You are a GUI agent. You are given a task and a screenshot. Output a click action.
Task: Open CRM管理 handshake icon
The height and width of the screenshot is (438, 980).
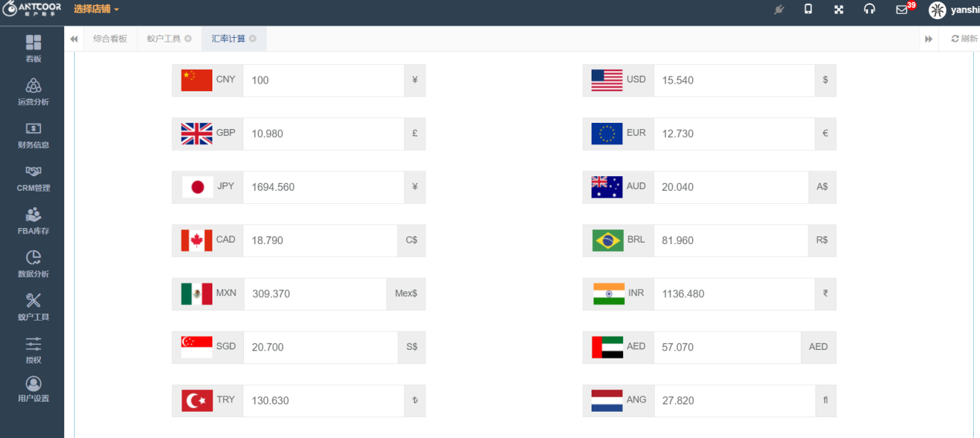pos(33,171)
